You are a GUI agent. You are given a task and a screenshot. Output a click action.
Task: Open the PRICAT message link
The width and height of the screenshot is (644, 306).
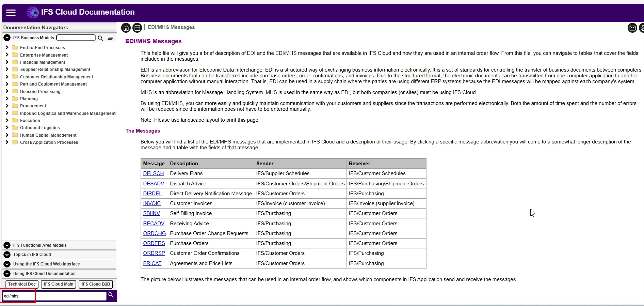tap(152, 263)
